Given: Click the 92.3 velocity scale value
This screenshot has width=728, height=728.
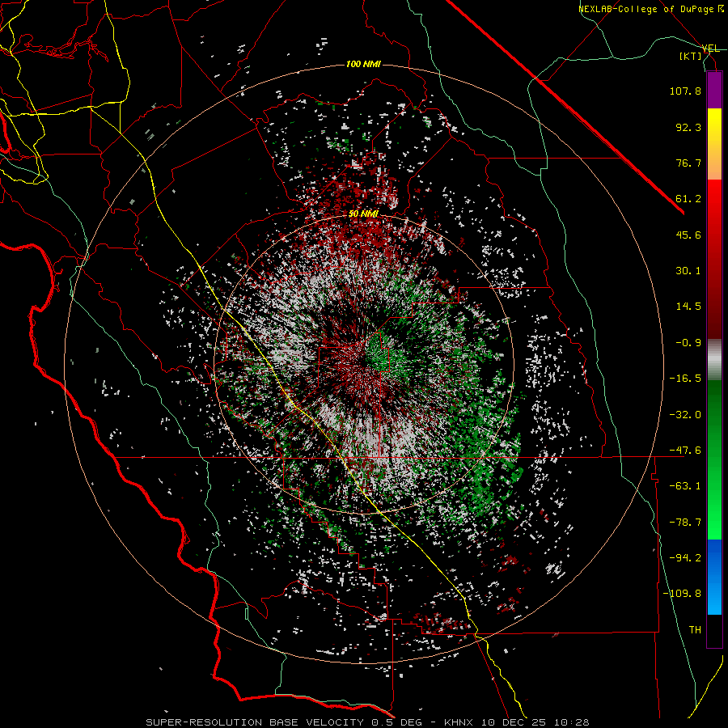Looking at the screenshot, I should tap(688, 127).
